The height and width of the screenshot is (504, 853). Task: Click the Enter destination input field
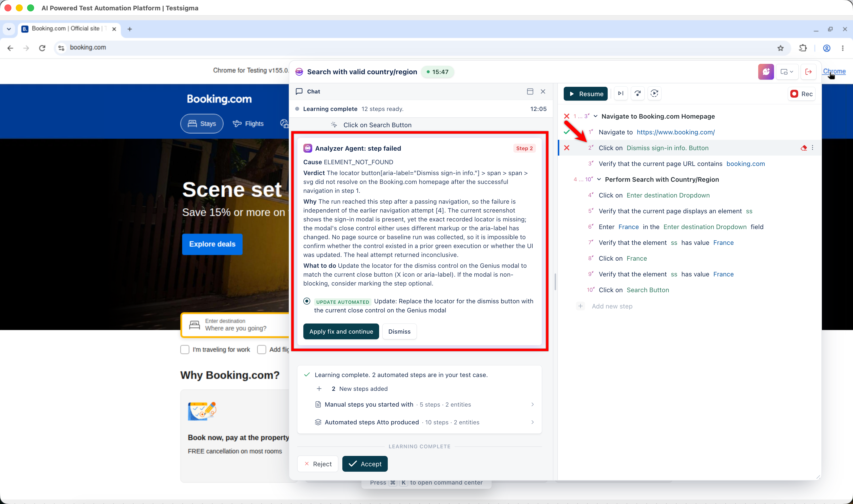(x=235, y=325)
